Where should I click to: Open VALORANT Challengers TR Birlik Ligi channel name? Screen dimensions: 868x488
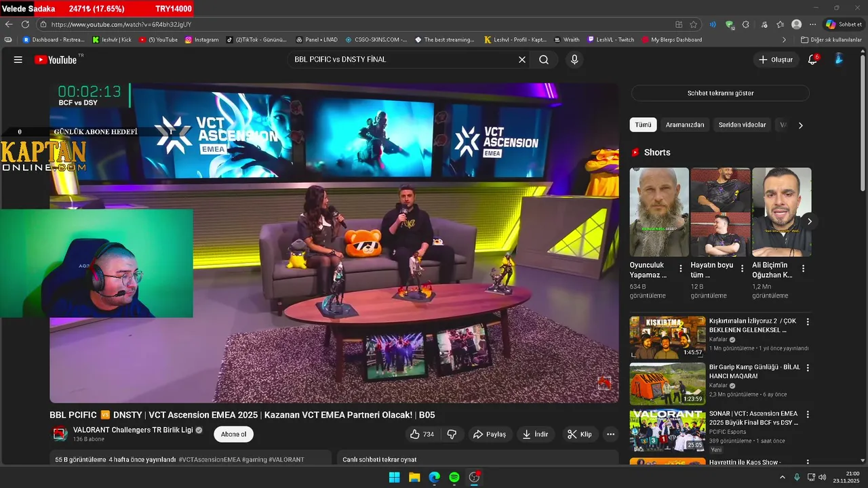133,430
